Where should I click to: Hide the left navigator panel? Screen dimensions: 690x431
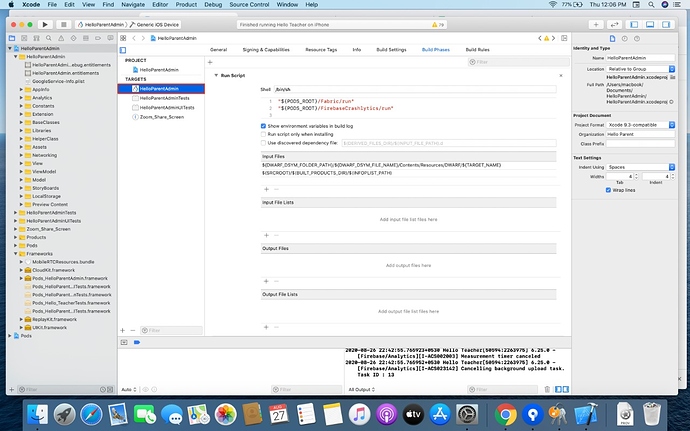(634, 25)
